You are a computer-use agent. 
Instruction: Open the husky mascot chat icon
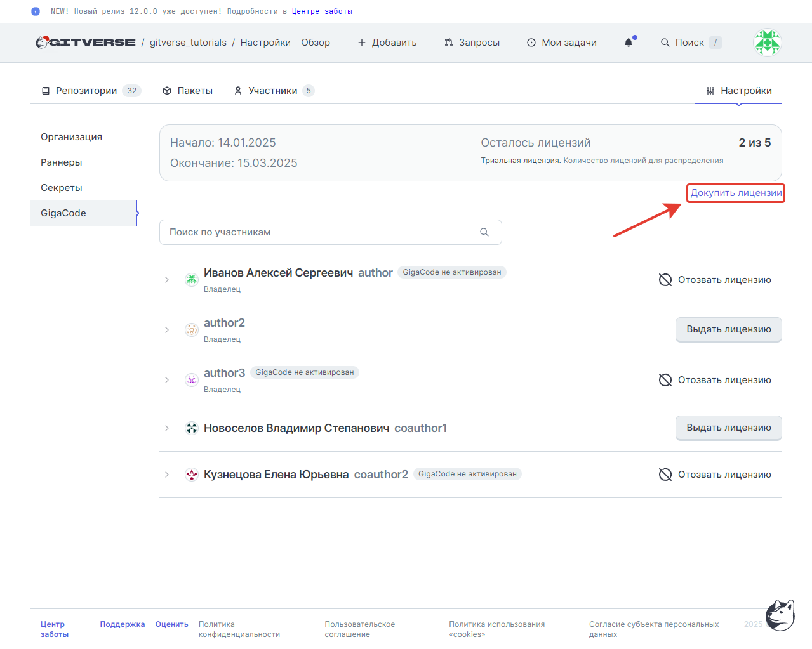780,615
